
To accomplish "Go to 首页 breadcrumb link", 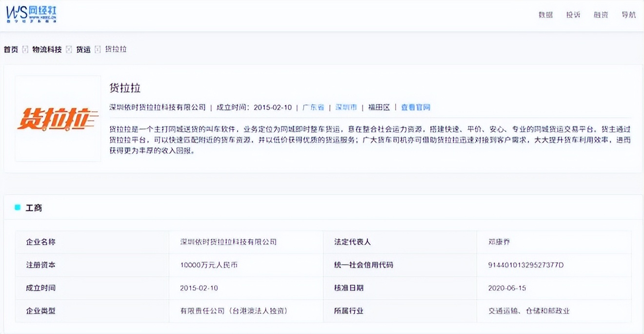I will pos(11,49).
